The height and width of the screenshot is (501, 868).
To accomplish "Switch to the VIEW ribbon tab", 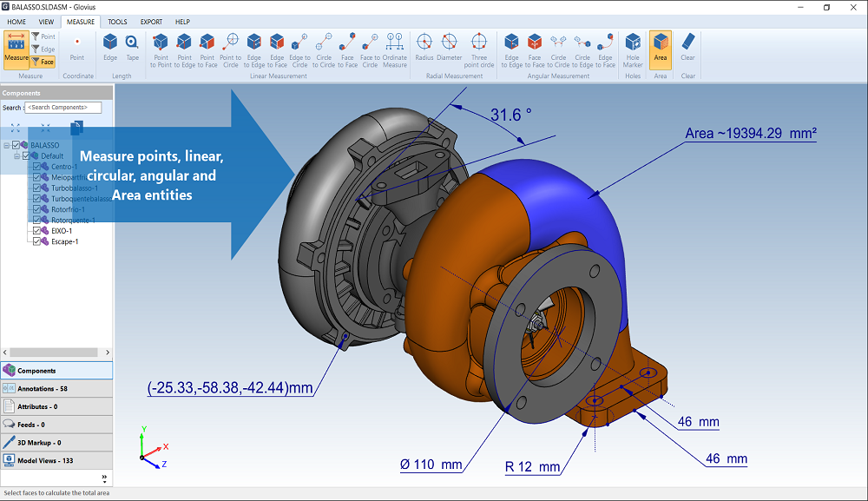I will click(46, 22).
